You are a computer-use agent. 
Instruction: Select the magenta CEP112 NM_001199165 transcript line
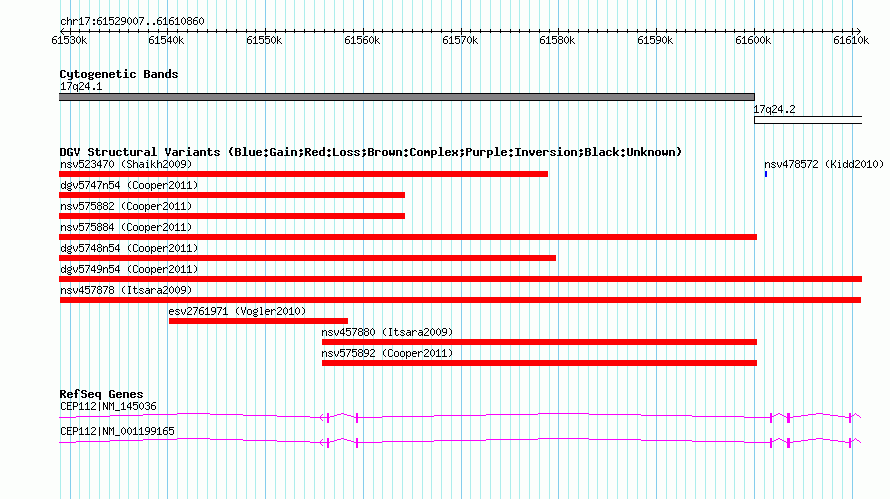tap(460, 442)
